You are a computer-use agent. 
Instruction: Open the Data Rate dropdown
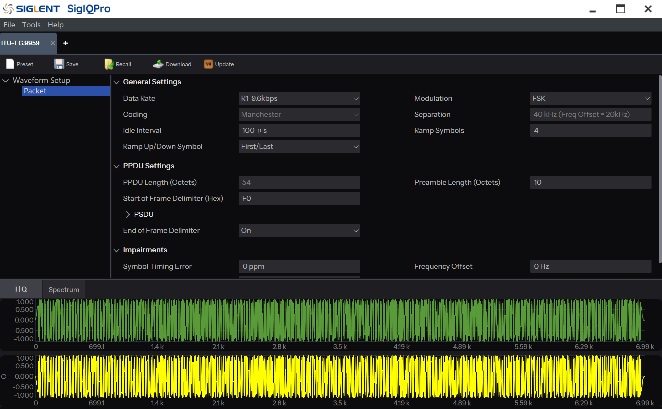click(x=298, y=99)
